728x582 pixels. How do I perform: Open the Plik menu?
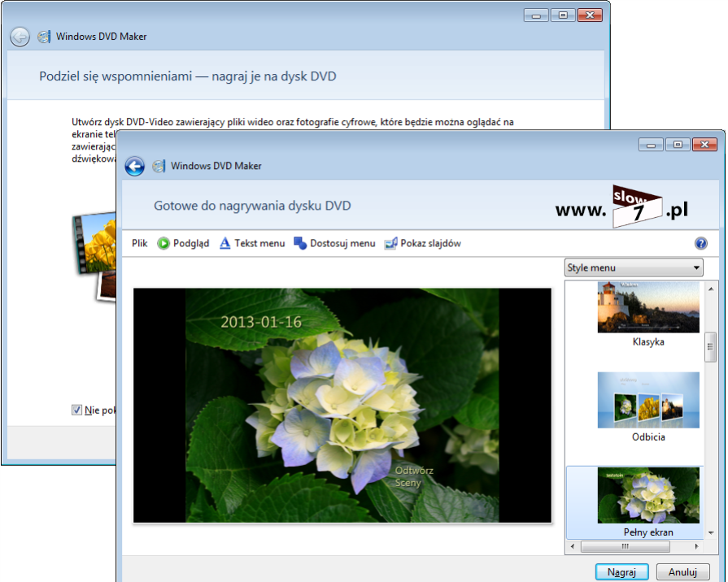tap(139, 243)
